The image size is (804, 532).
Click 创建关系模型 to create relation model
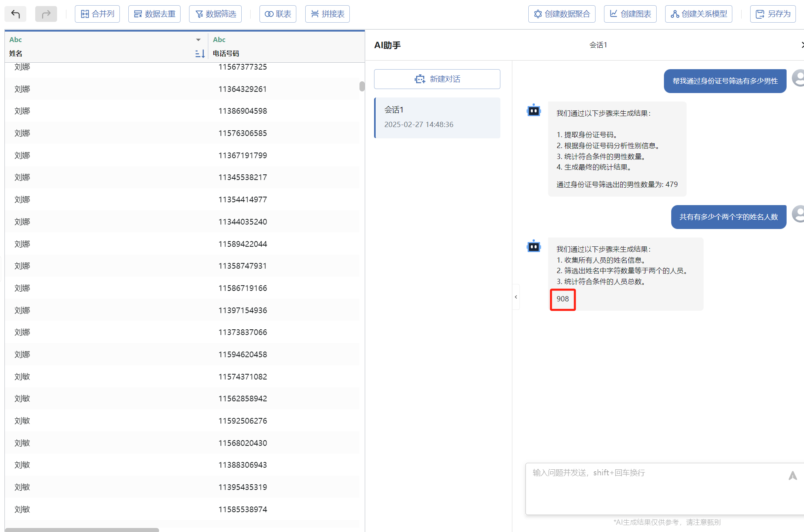click(698, 14)
